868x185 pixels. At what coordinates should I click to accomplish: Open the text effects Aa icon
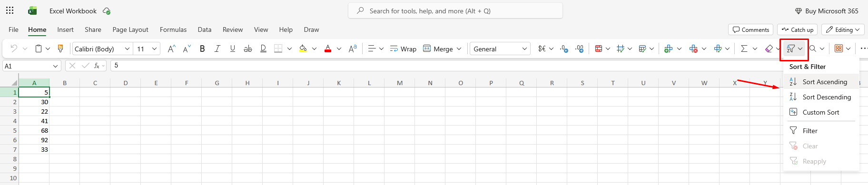[353, 49]
